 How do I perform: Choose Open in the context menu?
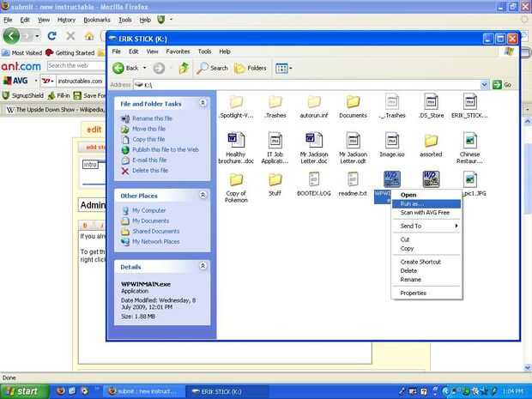tap(426, 195)
